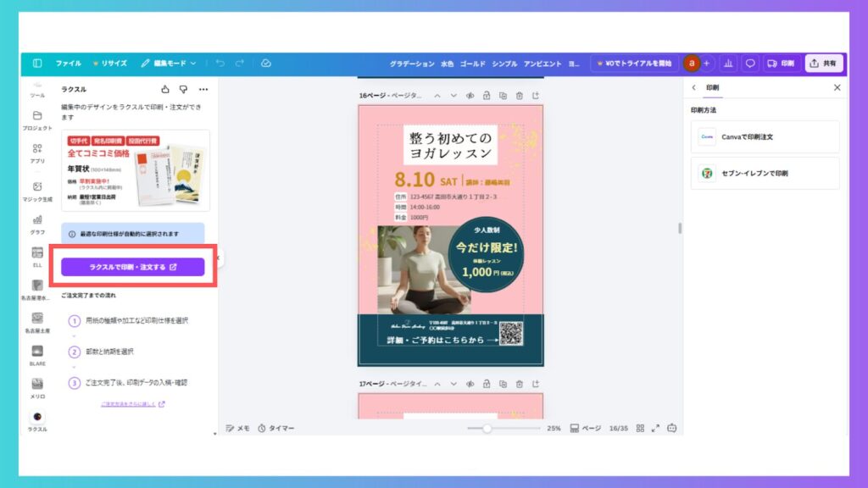Select Canvaで印刷注文 option

click(x=765, y=136)
